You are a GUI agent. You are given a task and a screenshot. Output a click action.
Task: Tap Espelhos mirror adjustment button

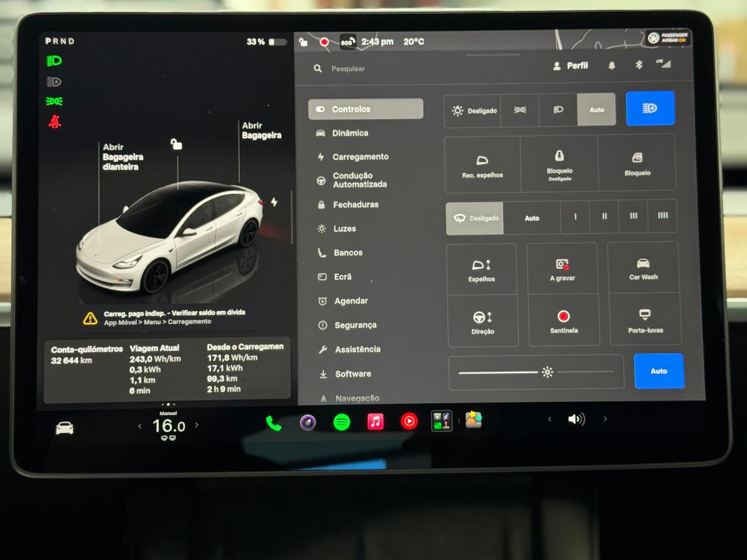[x=482, y=270]
